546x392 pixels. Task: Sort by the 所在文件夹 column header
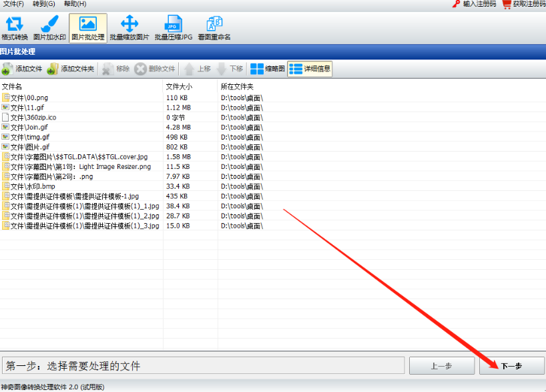[x=237, y=86]
